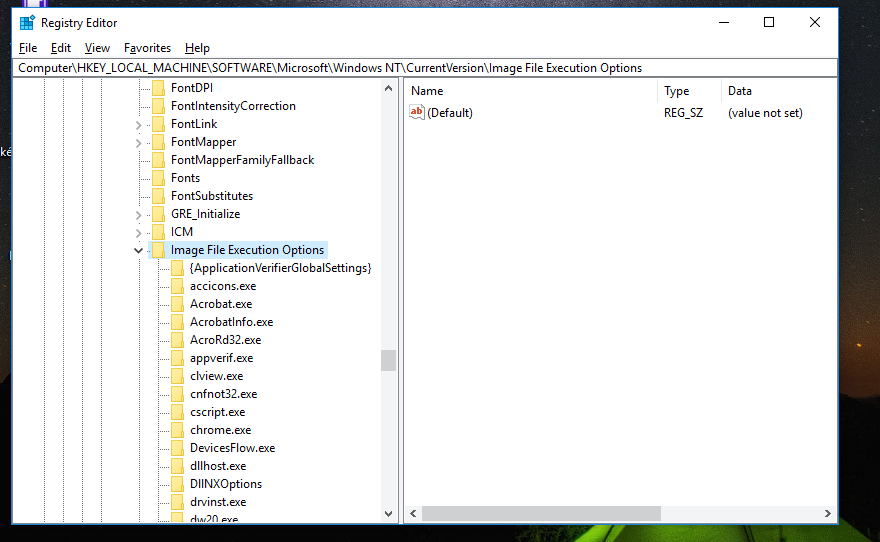Click the appverif.exe folder icon
Screen dimensions: 880x542
[x=177, y=358]
